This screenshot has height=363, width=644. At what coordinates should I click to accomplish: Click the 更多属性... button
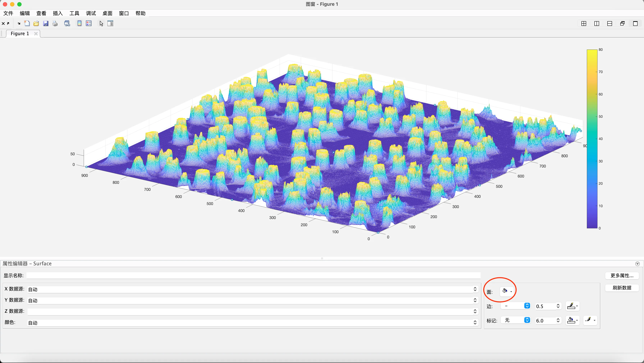[622, 275]
